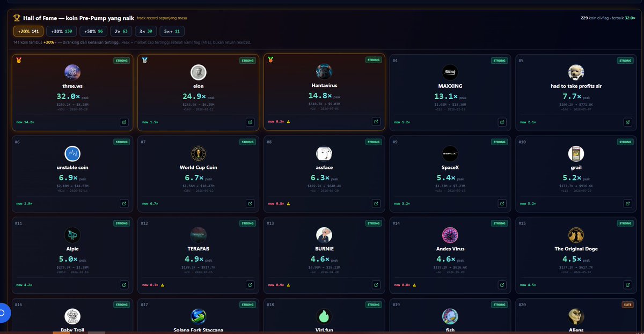The width and height of the screenshot is (644, 334).
Task: Open external link on grail card
Action: (x=628, y=203)
